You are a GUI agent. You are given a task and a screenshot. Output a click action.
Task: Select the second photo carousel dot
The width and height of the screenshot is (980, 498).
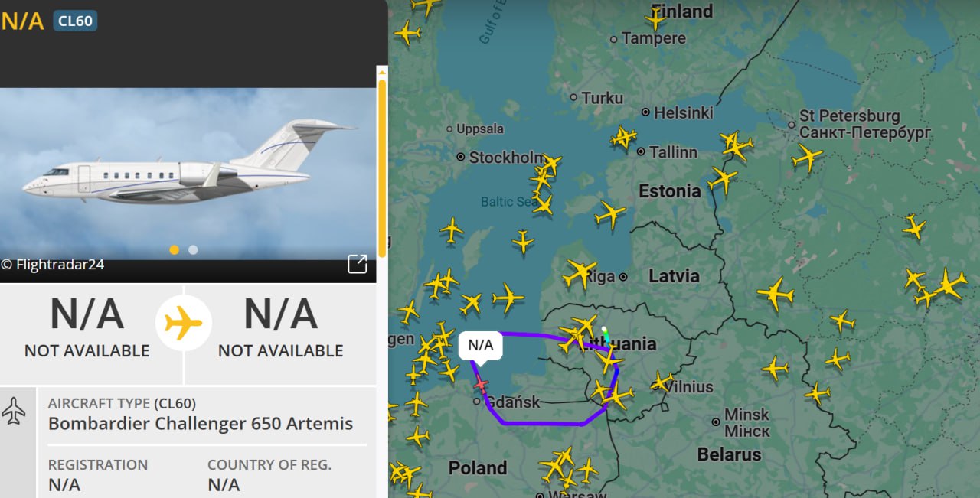(193, 249)
